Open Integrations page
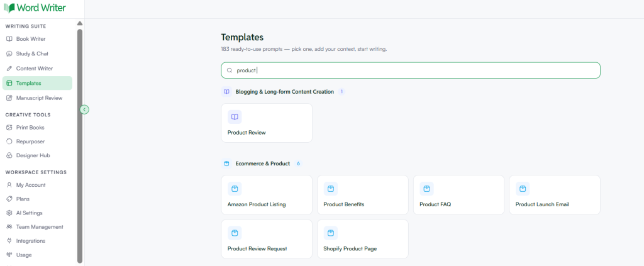644x266 pixels. click(x=37, y=241)
